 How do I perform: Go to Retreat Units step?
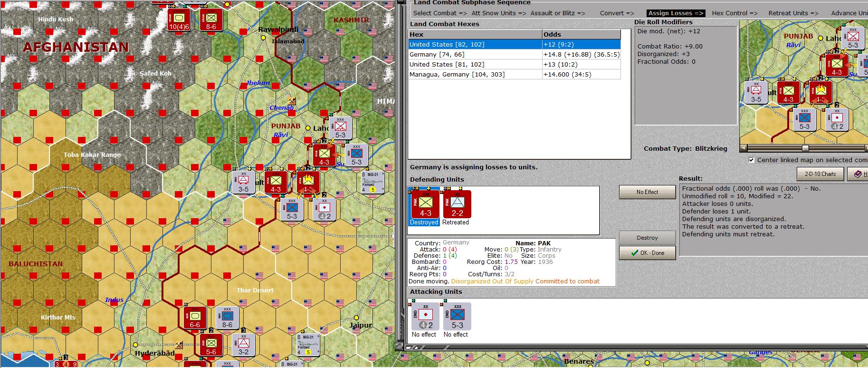pyautogui.click(x=793, y=13)
